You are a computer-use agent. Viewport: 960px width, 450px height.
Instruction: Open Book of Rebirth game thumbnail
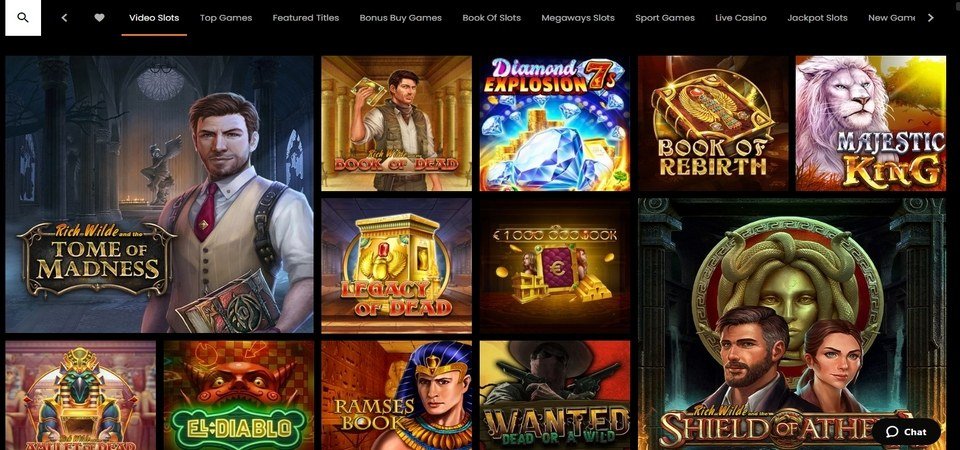click(713, 124)
